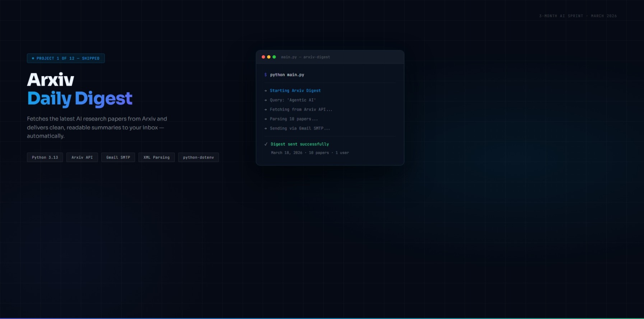
Task: Select the XML Parsing tag
Action: coord(157,157)
